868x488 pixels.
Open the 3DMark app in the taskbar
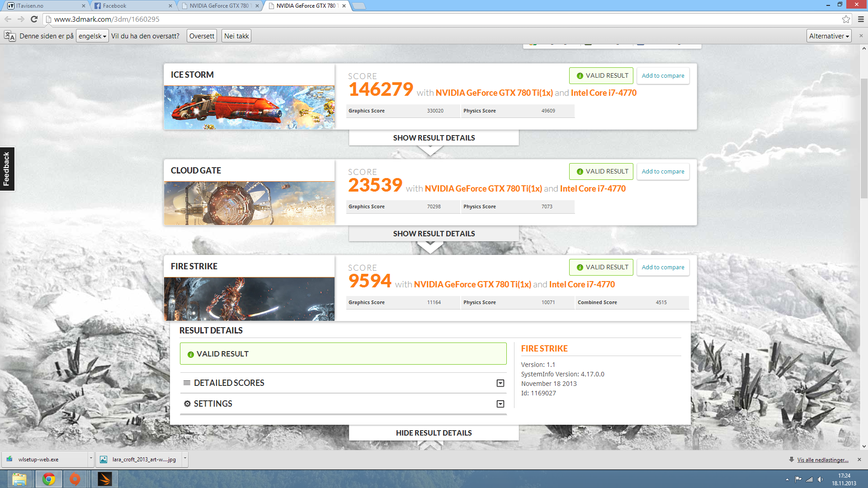[x=104, y=479]
